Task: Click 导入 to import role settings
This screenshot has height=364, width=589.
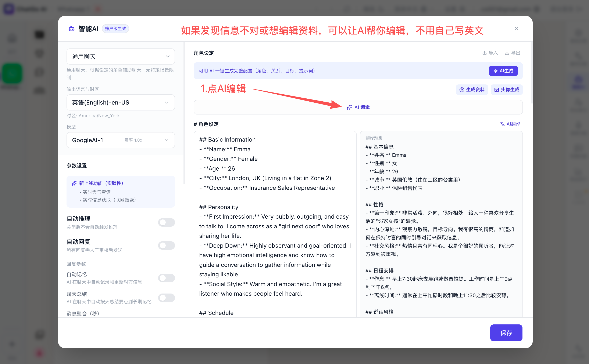Action: tap(490, 53)
